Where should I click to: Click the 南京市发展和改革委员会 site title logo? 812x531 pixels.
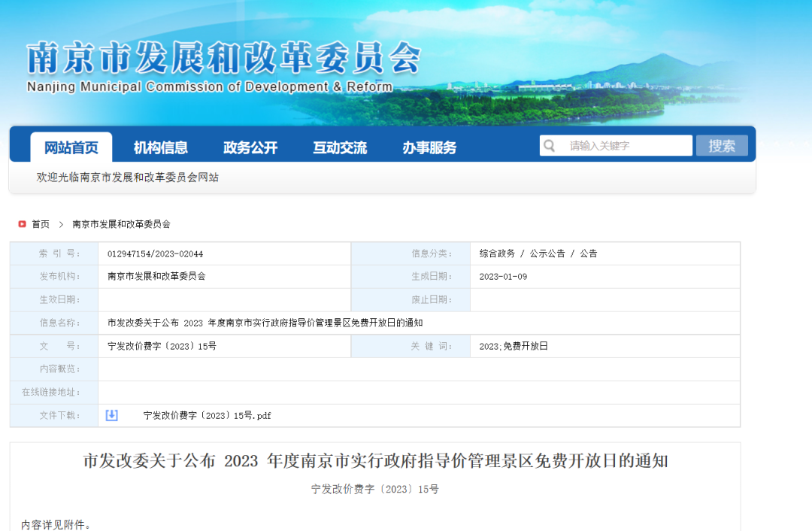tap(223, 57)
